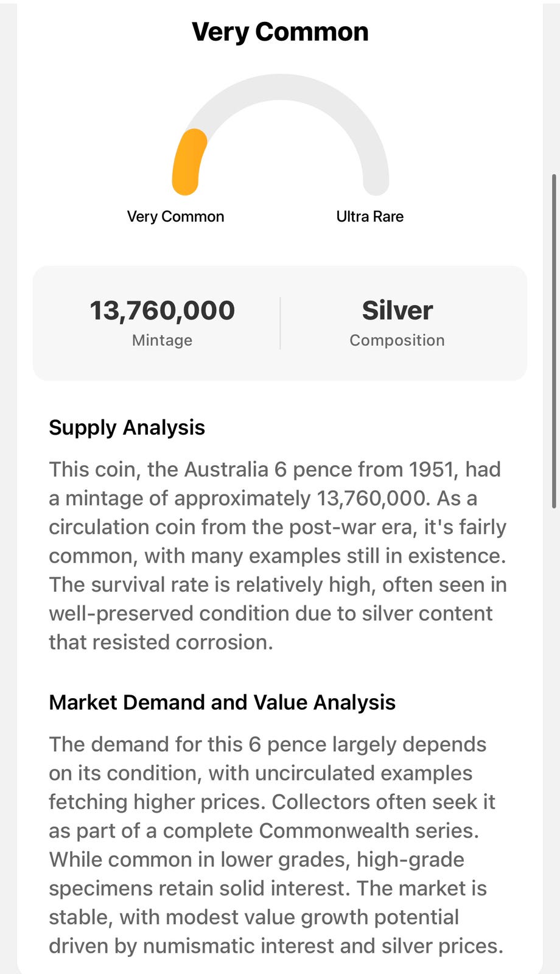Tap the "Mintage" caption

click(x=162, y=340)
